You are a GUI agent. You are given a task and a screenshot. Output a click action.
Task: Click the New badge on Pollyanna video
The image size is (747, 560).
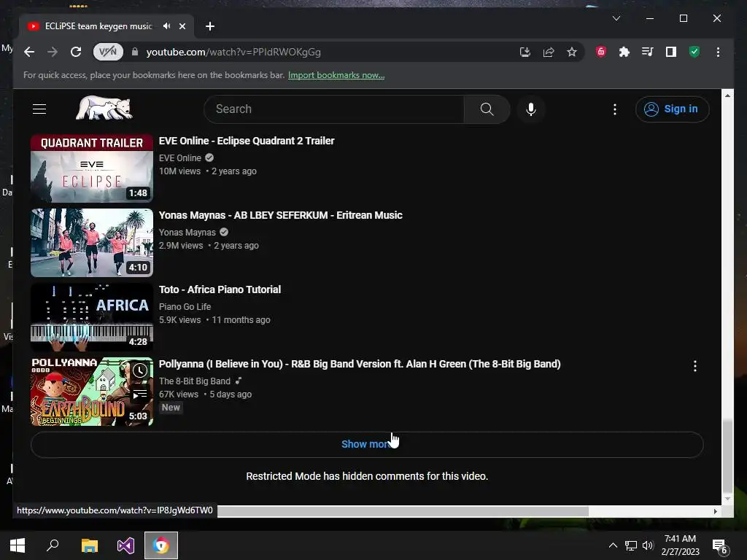[x=171, y=408]
